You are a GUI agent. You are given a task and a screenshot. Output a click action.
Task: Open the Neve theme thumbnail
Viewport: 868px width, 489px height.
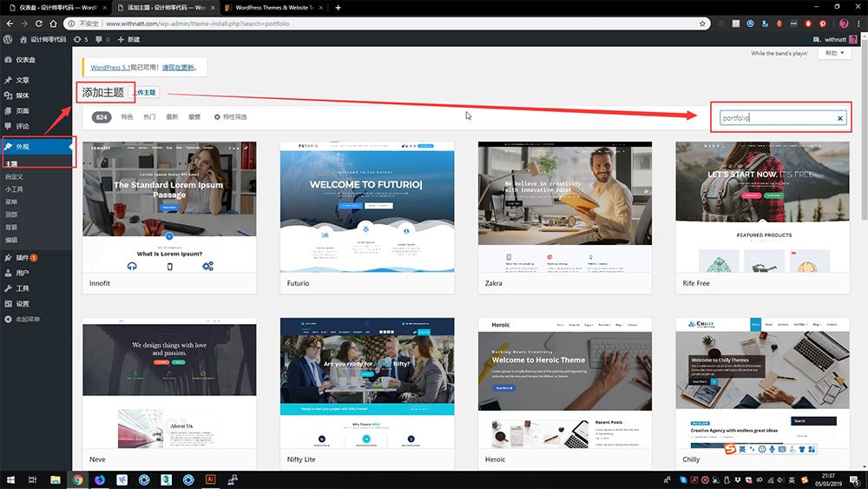pyautogui.click(x=169, y=383)
